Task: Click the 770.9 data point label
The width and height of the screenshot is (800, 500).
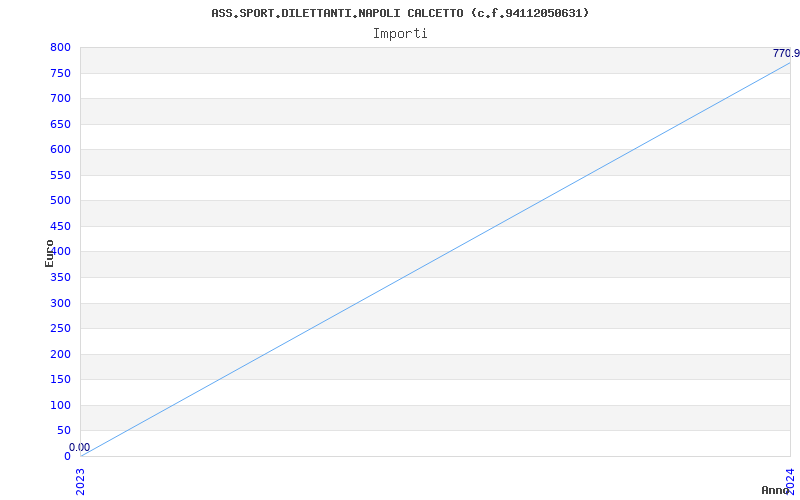Action: [x=786, y=53]
